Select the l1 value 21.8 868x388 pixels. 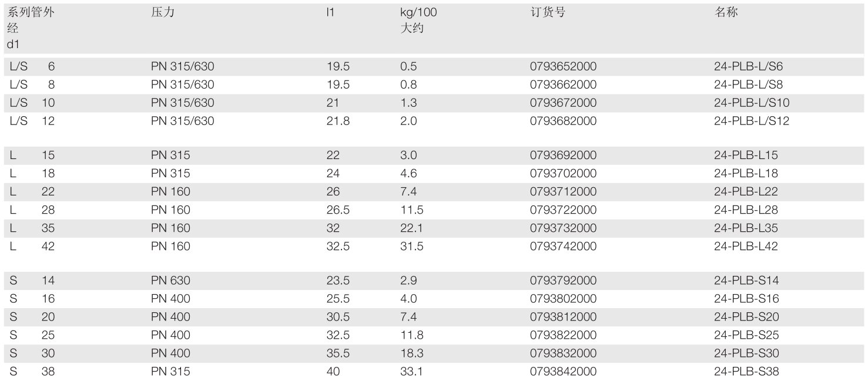[x=338, y=121]
